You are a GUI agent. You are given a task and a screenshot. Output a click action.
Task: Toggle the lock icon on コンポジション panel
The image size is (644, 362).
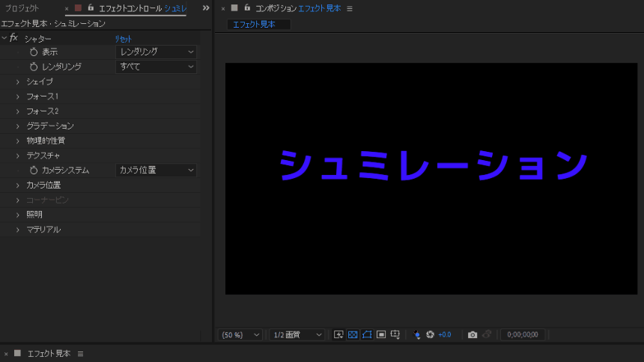pyautogui.click(x=247, y=7)
